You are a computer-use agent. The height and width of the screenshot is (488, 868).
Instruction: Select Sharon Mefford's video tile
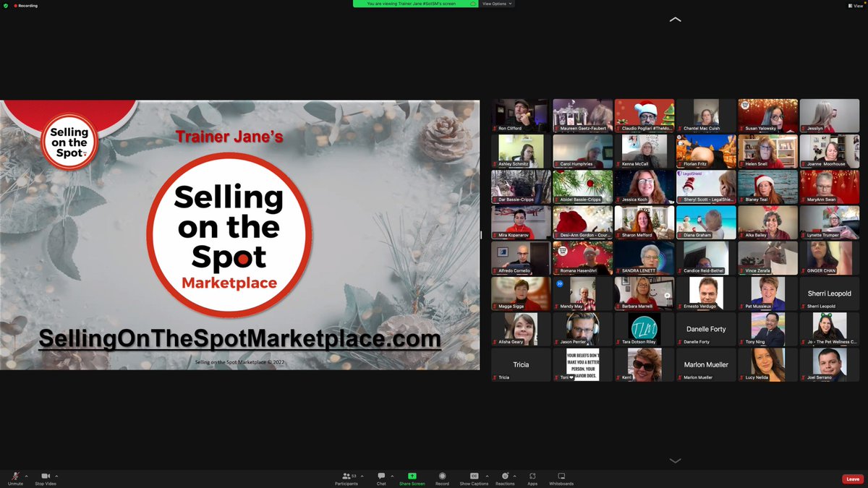pyautogui.click(x=644, y=223)
